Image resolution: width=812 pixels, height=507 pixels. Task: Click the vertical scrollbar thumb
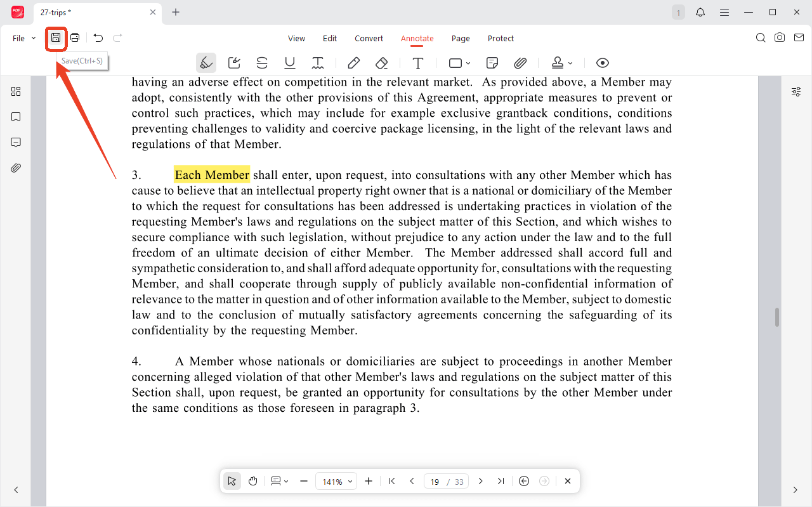tap(776, 317)
